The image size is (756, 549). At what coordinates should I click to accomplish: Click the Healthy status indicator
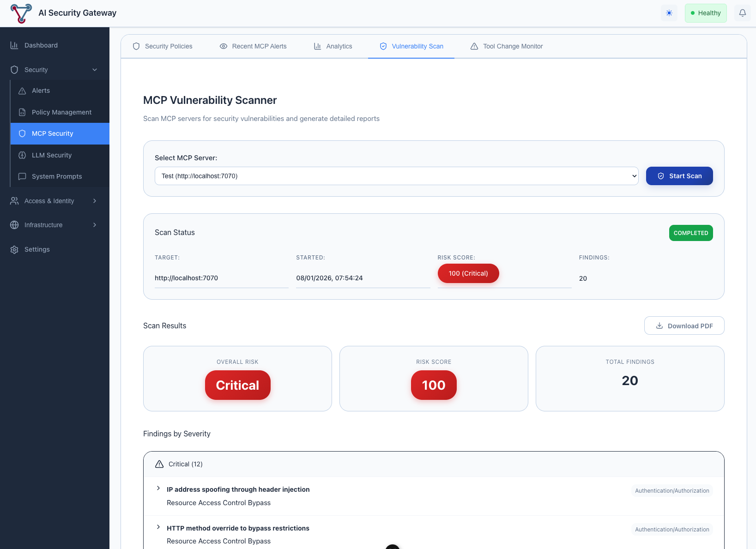[x=706, y=13]
